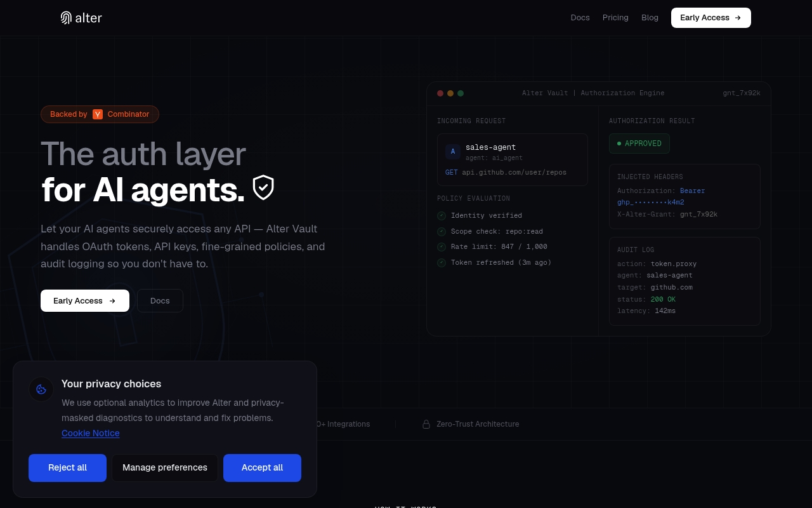Screen dimensions: 812x508
Task: Click the check icon beside Identity verified
Action: [x=442, y=215]
